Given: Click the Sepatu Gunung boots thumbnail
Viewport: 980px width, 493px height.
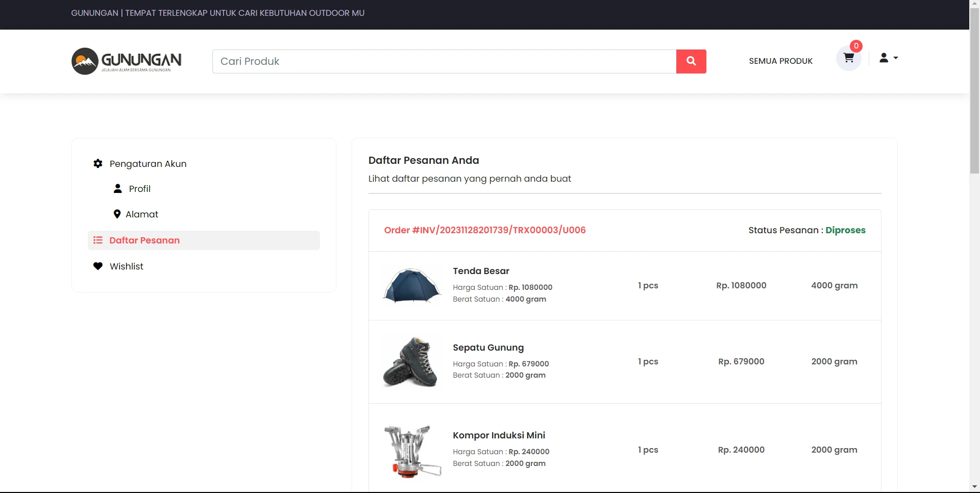Looking at the screenshot, I should coord(410,362).
